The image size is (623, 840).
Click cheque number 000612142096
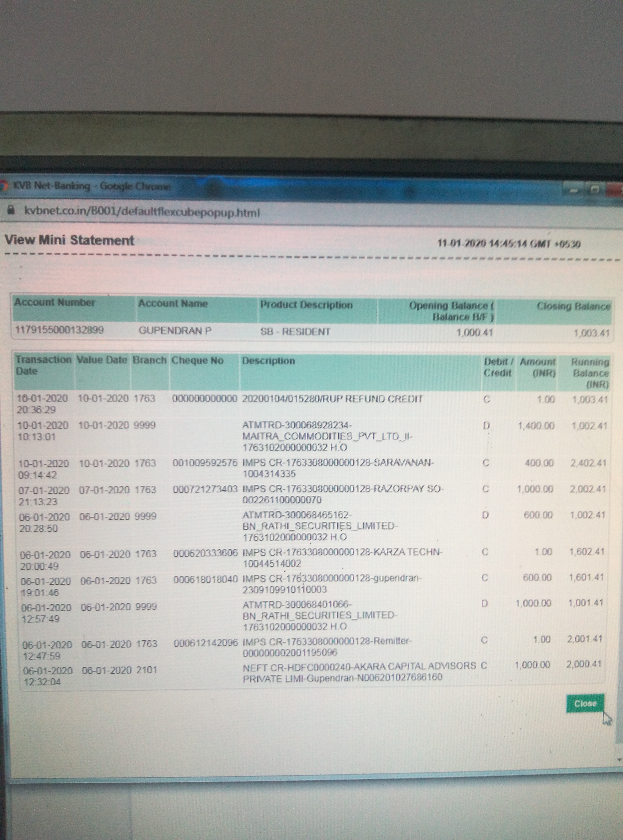[206, 643]
